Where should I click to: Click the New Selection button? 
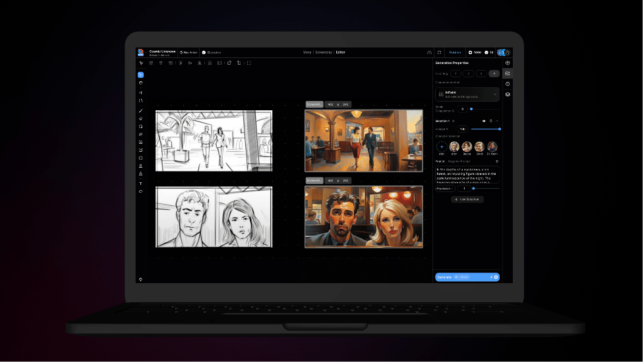pos(467,199)
